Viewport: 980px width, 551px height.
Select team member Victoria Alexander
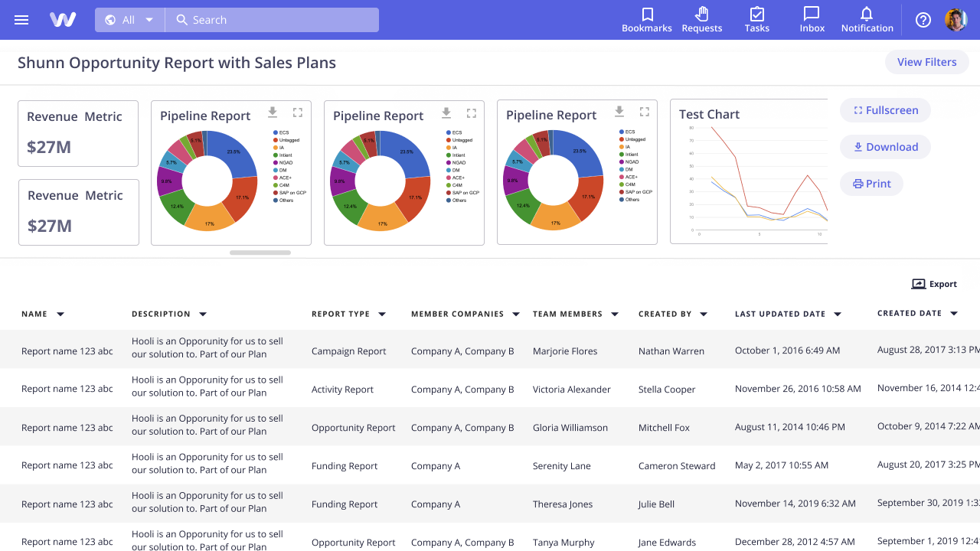point(572,390)
